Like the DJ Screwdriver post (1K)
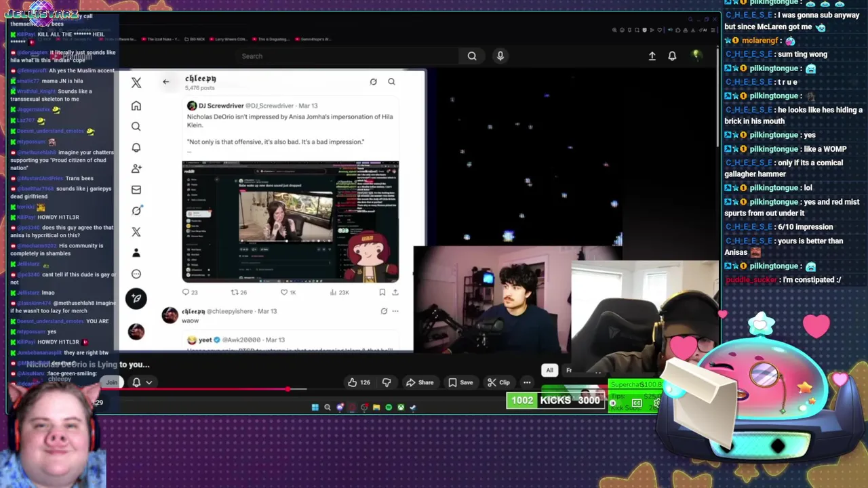 pos(288,292)
